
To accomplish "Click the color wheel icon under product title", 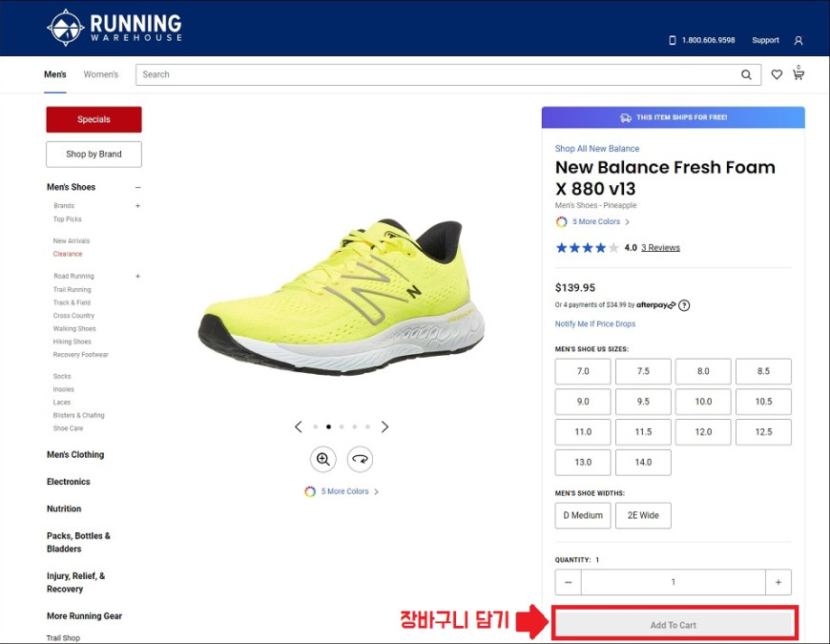I will [561, 221].
